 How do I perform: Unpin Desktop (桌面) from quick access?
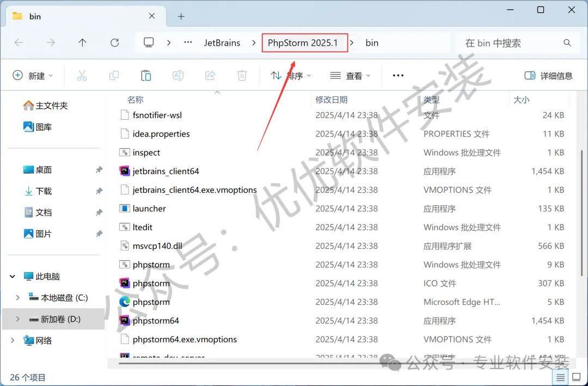[99, 170]
